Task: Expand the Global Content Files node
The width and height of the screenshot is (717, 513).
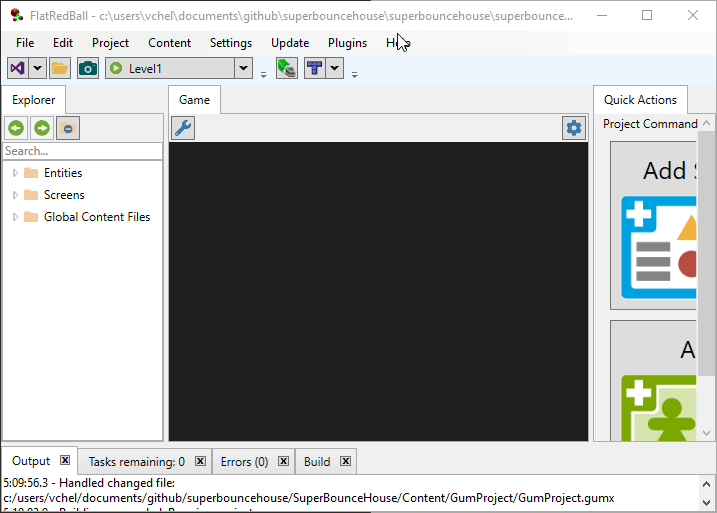Action: 15,217
